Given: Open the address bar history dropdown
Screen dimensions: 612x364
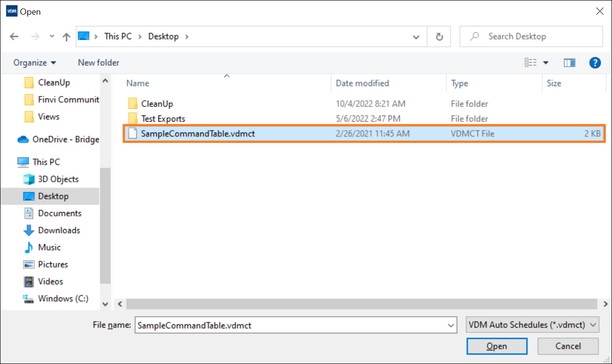Looking at the screenshot, I should [x=416, y=36].
